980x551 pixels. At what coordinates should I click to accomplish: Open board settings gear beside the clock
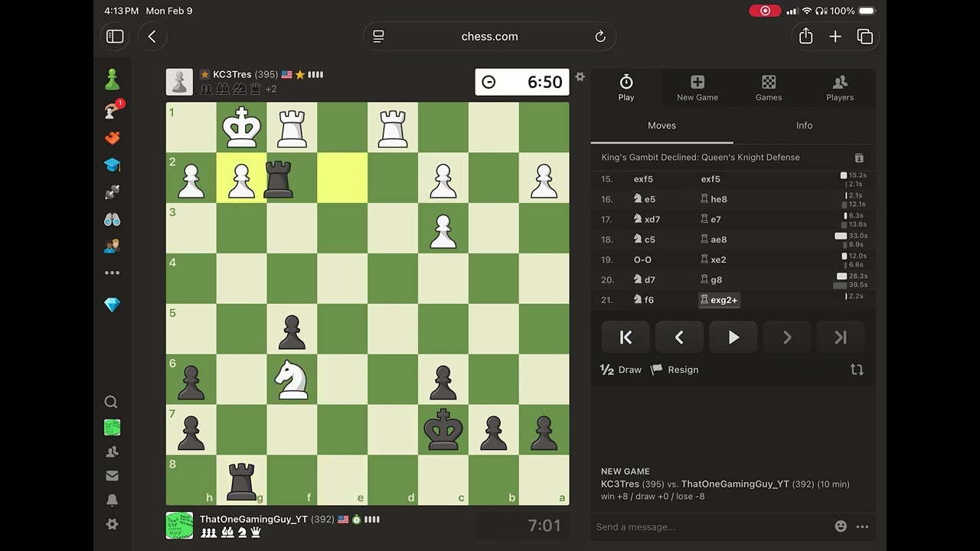580,77
